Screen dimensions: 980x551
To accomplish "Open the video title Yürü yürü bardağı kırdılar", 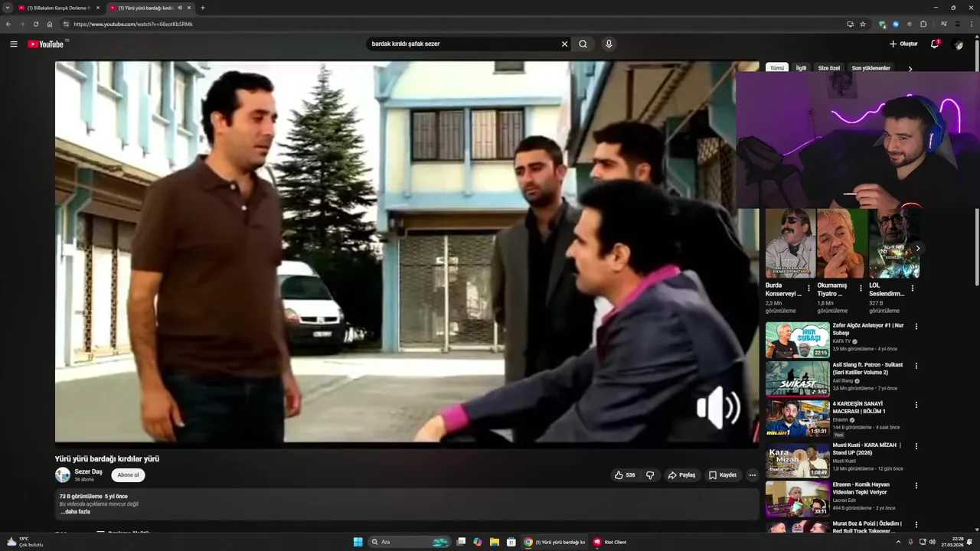I will tap(107, 459).
